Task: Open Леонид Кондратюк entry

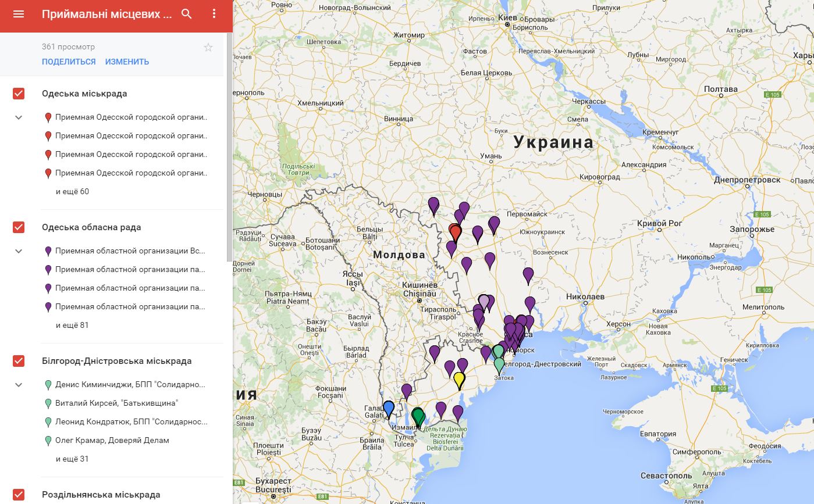Action: 131,422
